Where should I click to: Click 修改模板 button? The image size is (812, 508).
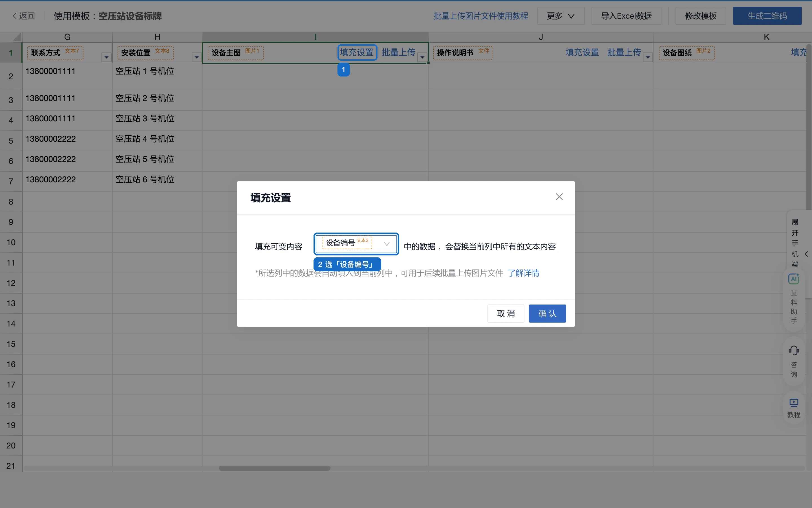(701, 16)
